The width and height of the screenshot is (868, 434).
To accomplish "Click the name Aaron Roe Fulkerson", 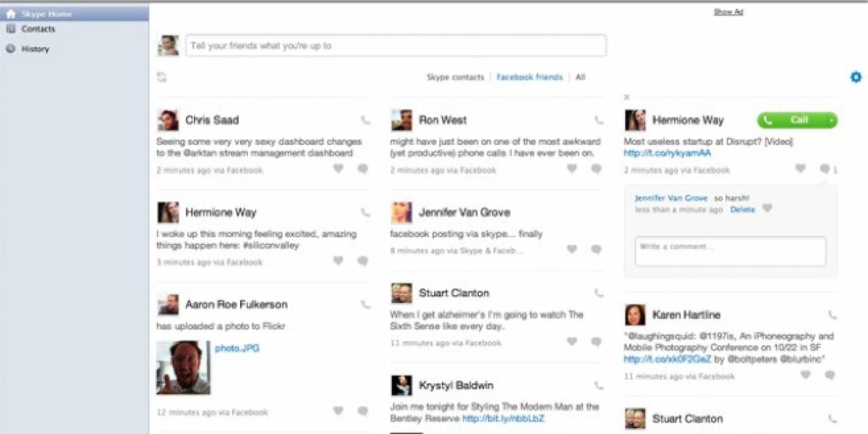I will [x=236, y=305].
